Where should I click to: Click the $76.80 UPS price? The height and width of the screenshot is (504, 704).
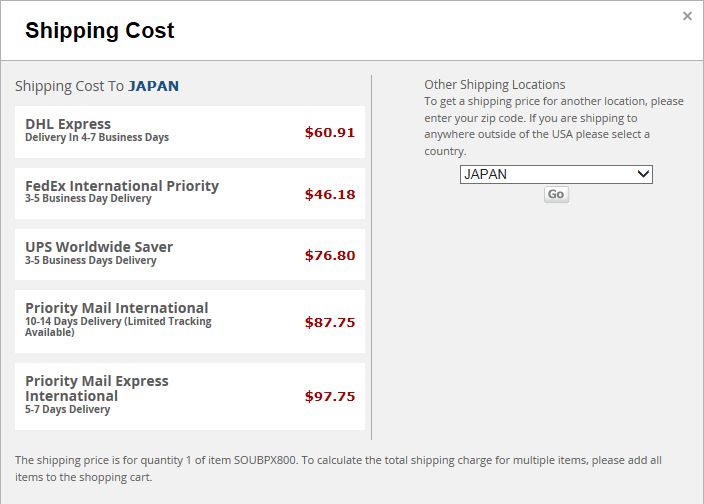tap(330, 255)
